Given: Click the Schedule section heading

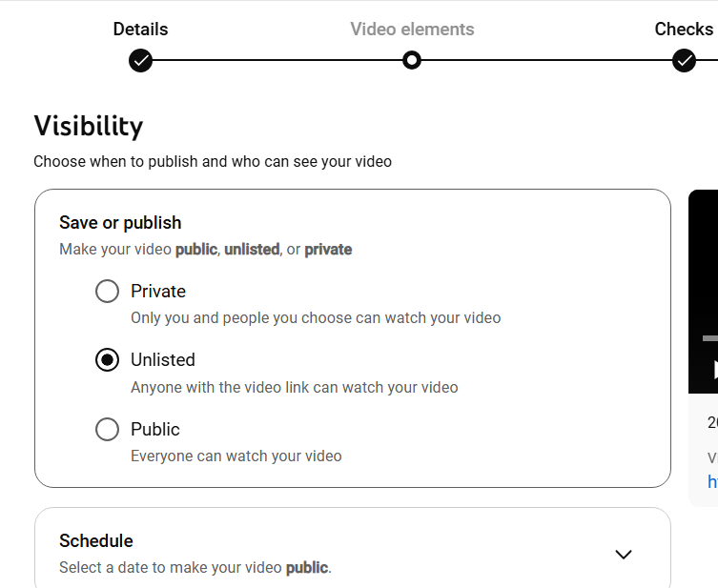Looking at the screenshot, I should [x=96, y=541].
